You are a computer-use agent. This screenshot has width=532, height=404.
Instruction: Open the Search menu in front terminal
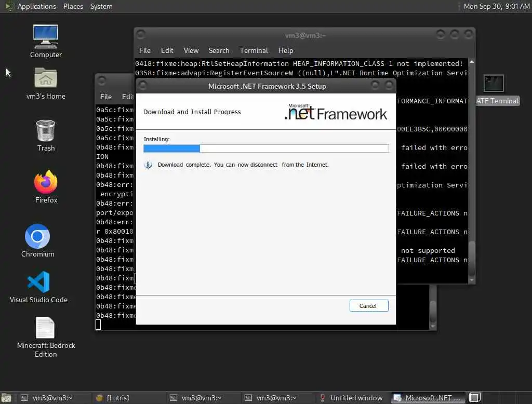[219, 50]
